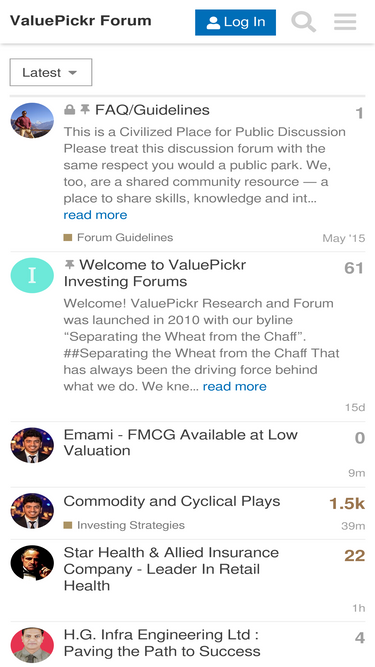Click the Log In button
This screenshot has height=667, width=375.
tap(235, 22)
